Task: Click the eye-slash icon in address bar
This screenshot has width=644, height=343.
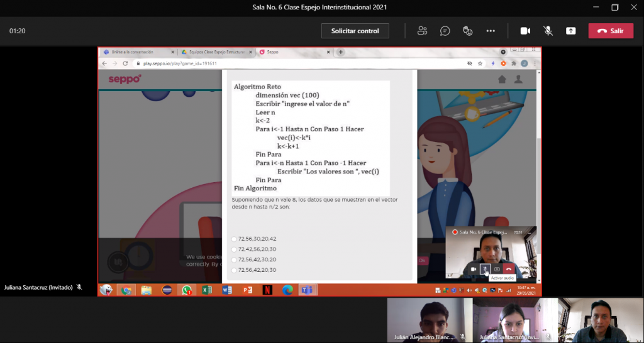Action: [470, 63]
